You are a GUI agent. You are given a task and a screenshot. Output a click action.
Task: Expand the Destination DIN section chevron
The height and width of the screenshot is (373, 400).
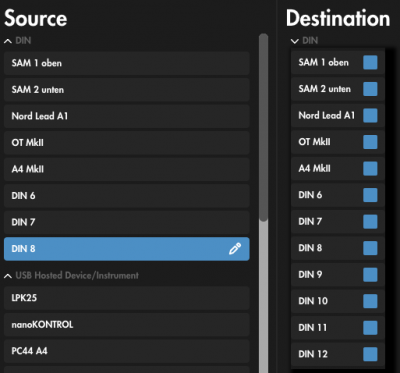pos(295,41)
